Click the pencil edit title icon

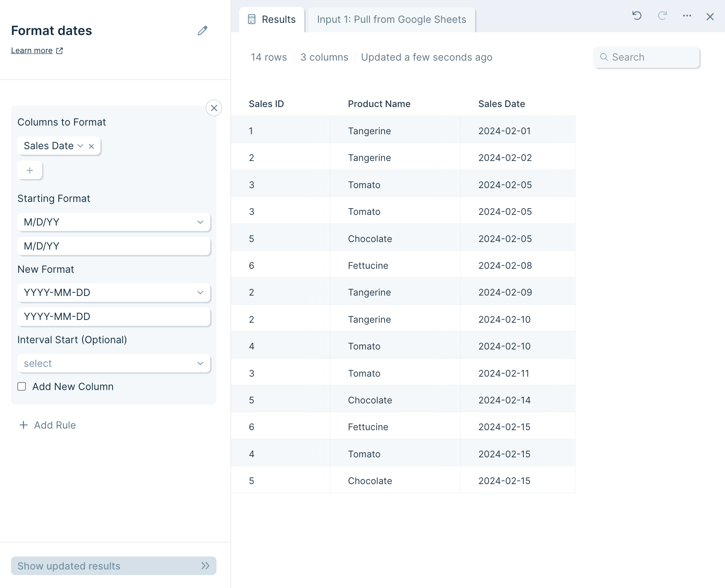(x=202, y=31)
